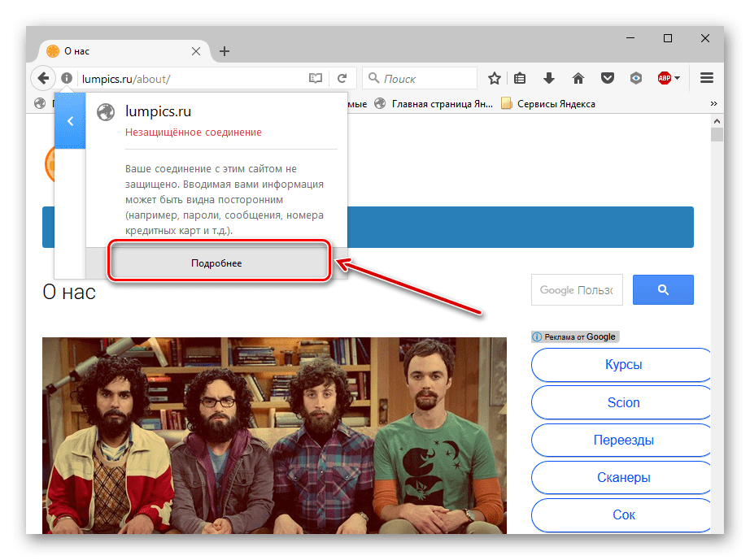Minimize the browser window
Screen dimensions: 750x560
click(x=630, y=37)
